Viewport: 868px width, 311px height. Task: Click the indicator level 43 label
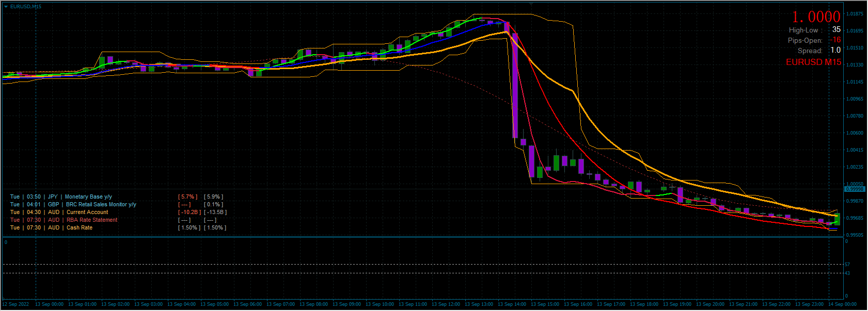(847, 273)
